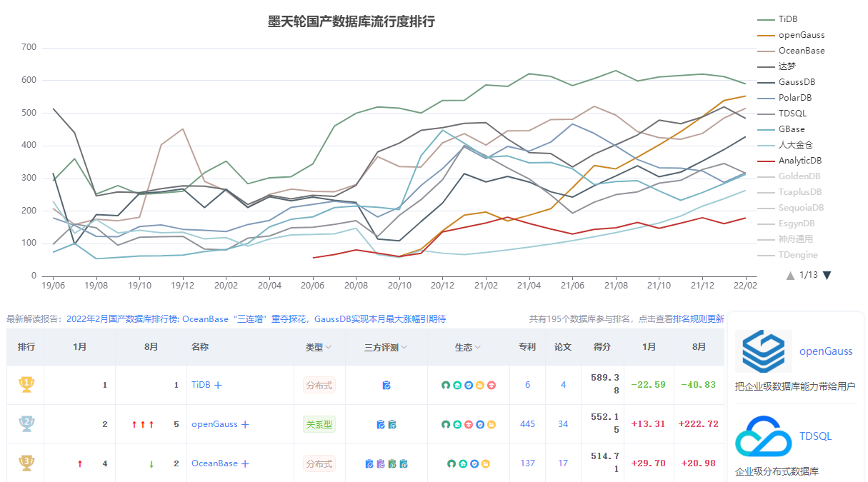This screenshot has width=868, height=482.
Task: Toggle the OceanBase legend entry
Action: tap(791, 51)
